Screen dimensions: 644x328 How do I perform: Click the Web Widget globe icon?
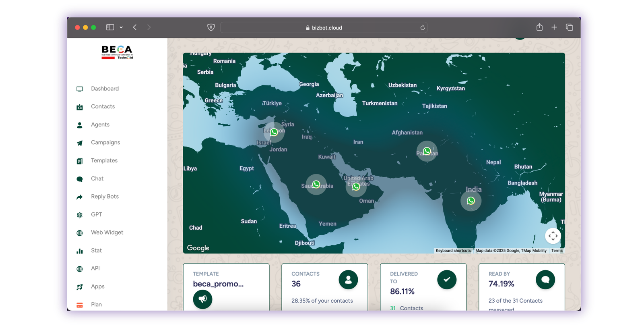tap(80, 233)
